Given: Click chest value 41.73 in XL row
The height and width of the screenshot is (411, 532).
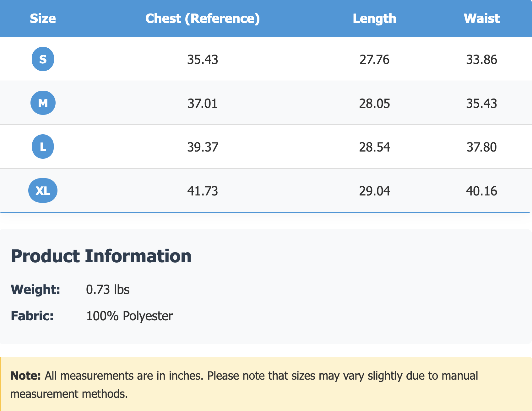Looking at the screenshot, I should tap(203, 191).
